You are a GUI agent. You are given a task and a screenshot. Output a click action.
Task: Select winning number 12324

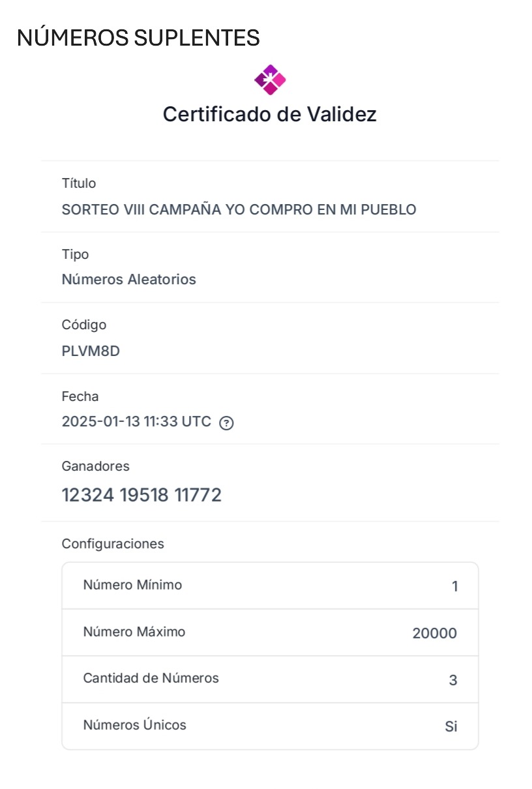pyautogui.click(x=88, y=496)
